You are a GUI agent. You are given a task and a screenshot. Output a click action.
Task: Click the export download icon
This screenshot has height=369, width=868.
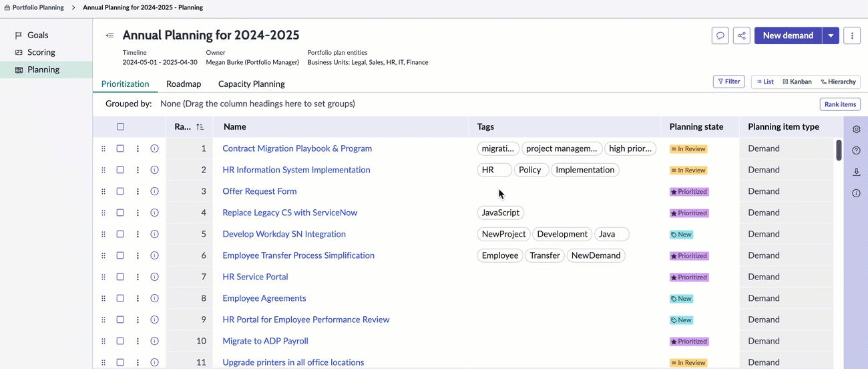857,172
